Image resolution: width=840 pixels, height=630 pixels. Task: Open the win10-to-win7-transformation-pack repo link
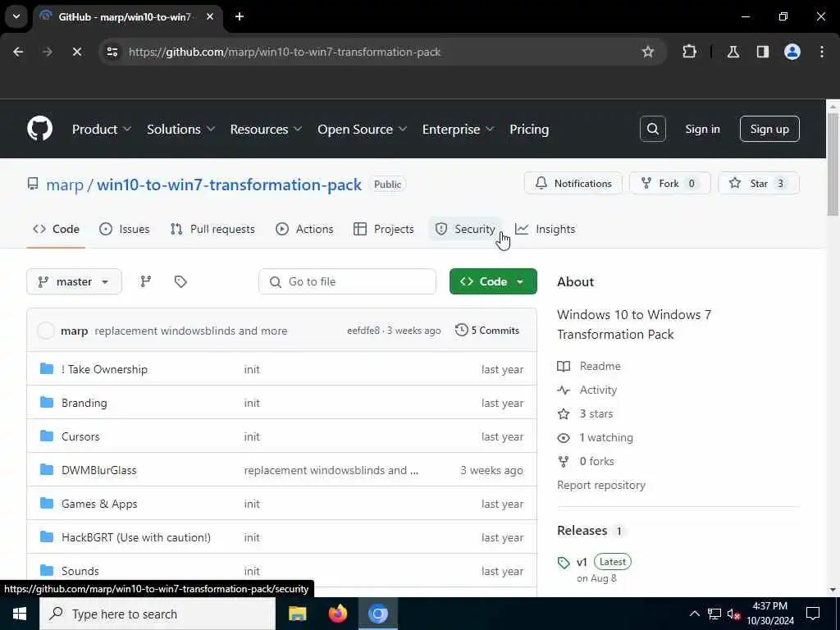click(230, 185)
